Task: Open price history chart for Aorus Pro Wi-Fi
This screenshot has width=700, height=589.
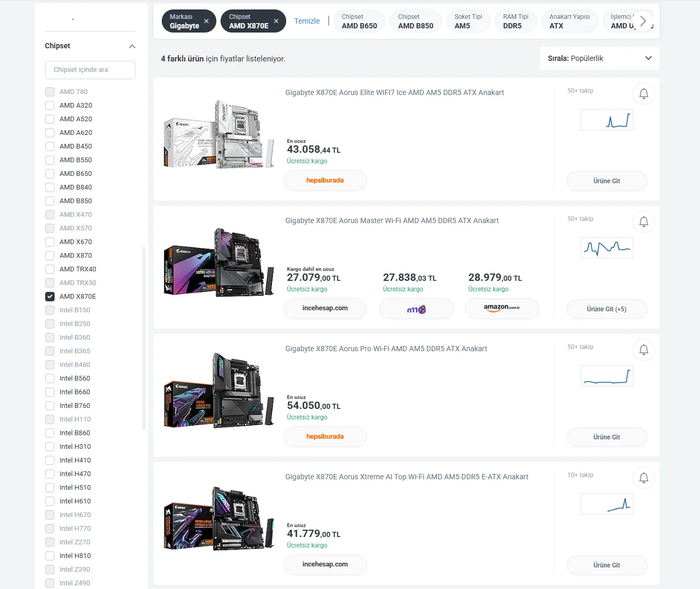Action: (607, 376)
